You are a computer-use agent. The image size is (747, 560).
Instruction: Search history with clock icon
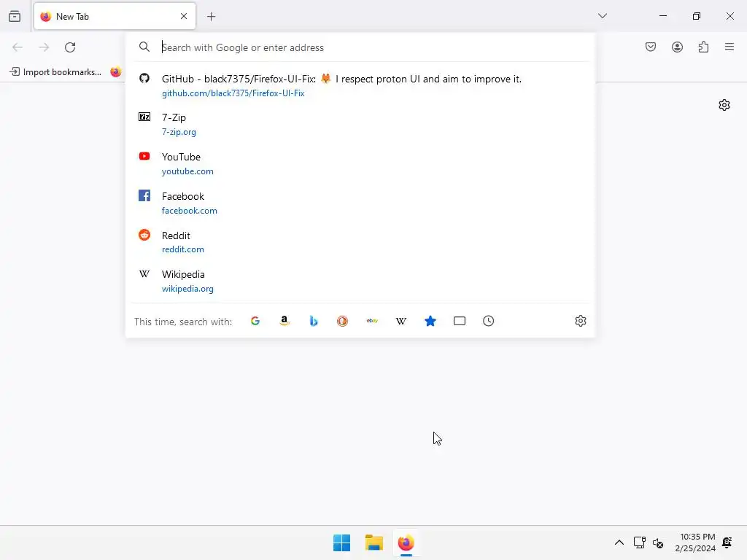(488, 321)
